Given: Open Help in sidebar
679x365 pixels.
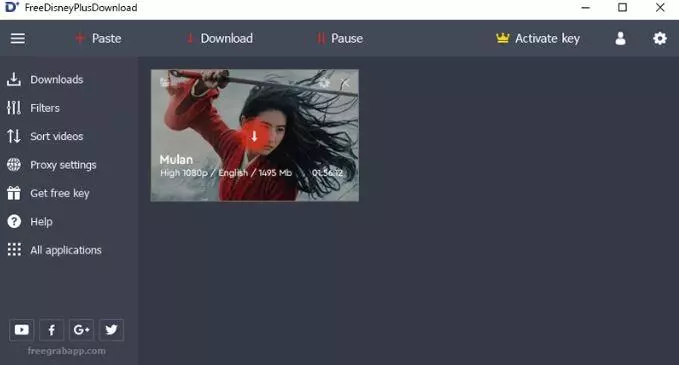Looking at the screenshot, I should click(x=42, y=222).
